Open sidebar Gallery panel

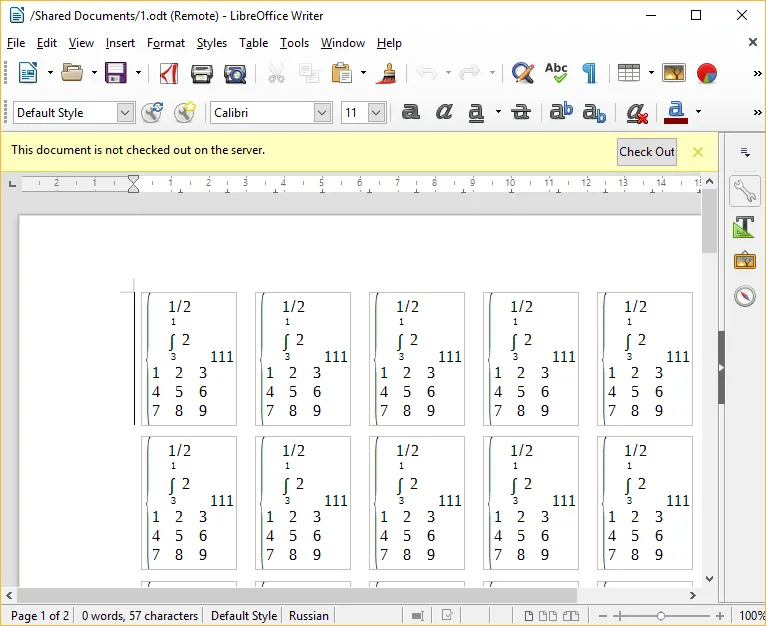click(x=745, y=260)
